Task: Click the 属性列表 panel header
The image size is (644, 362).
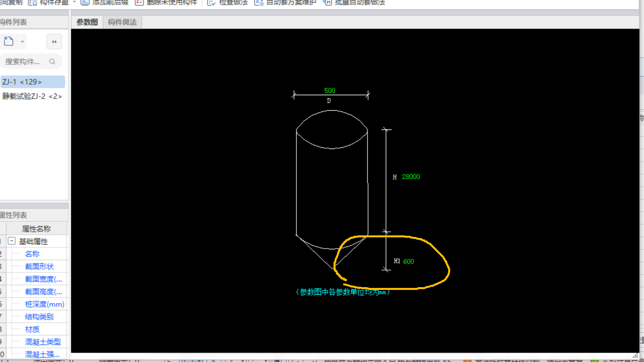Action: 34,215
